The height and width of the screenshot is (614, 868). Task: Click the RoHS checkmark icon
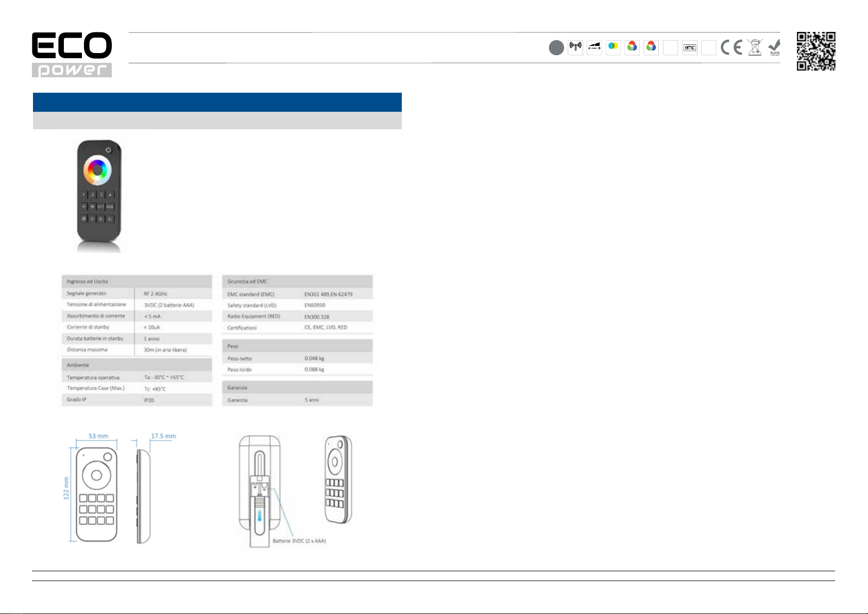774,47
